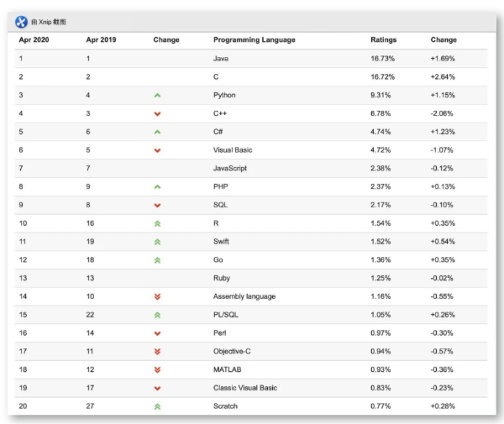Click the Ruby language name
Screen dimensions: 504x424
(222, 278)
